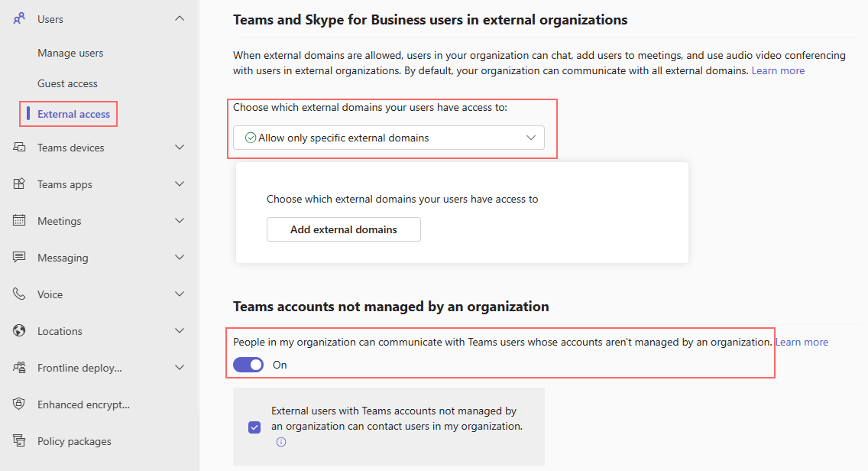Select the Messaging chat icon
The height and width of the screenshot is (471, 868).
click(x=19, y=257)
